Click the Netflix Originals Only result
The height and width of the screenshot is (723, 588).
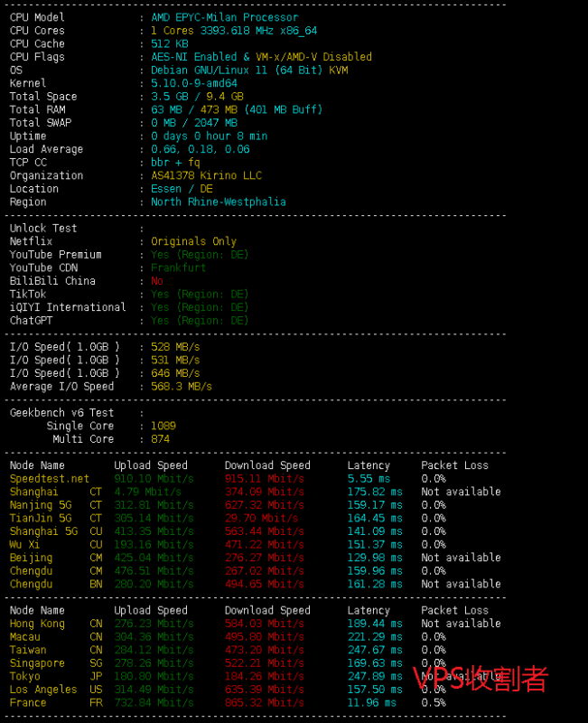click(193, 241)
